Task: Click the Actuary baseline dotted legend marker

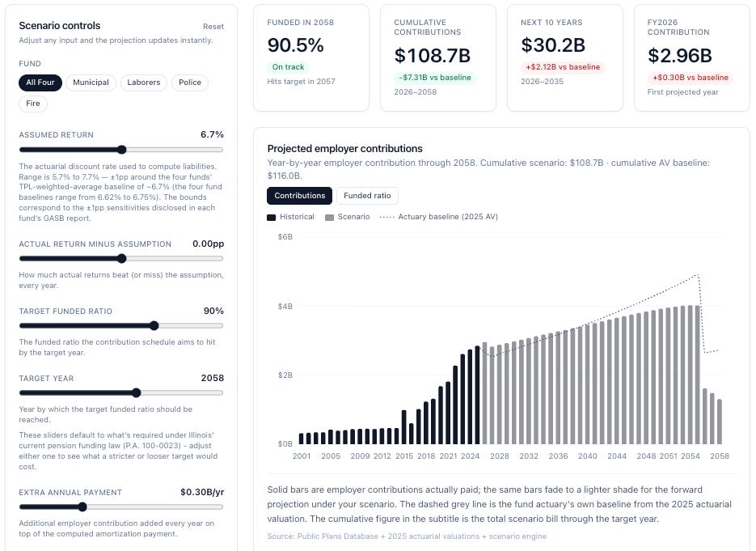Action: click(x=386, y=217)
